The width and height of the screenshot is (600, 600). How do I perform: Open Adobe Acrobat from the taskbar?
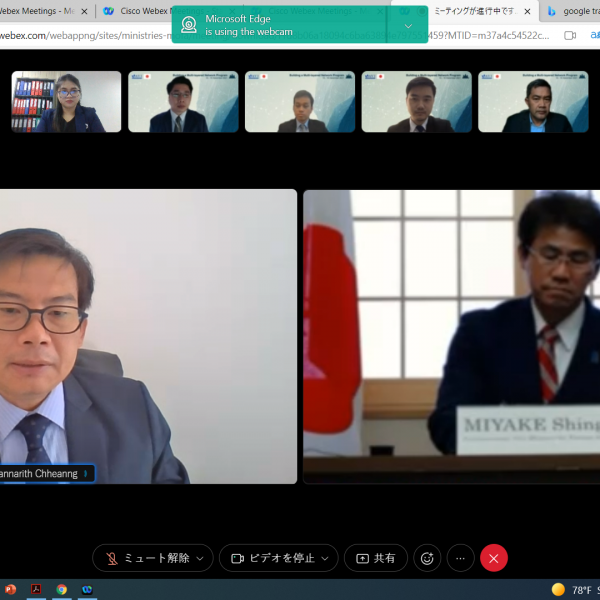tap(36, 590)
